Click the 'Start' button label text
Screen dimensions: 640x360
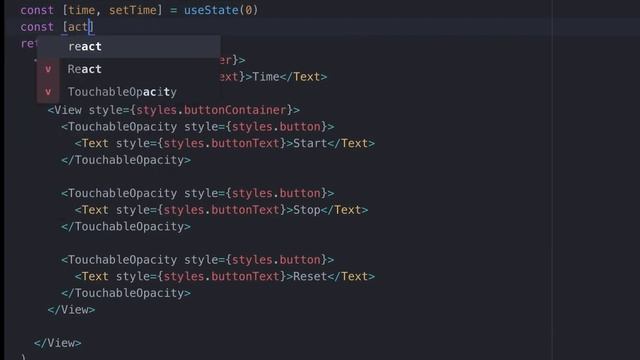pos(310,143)
